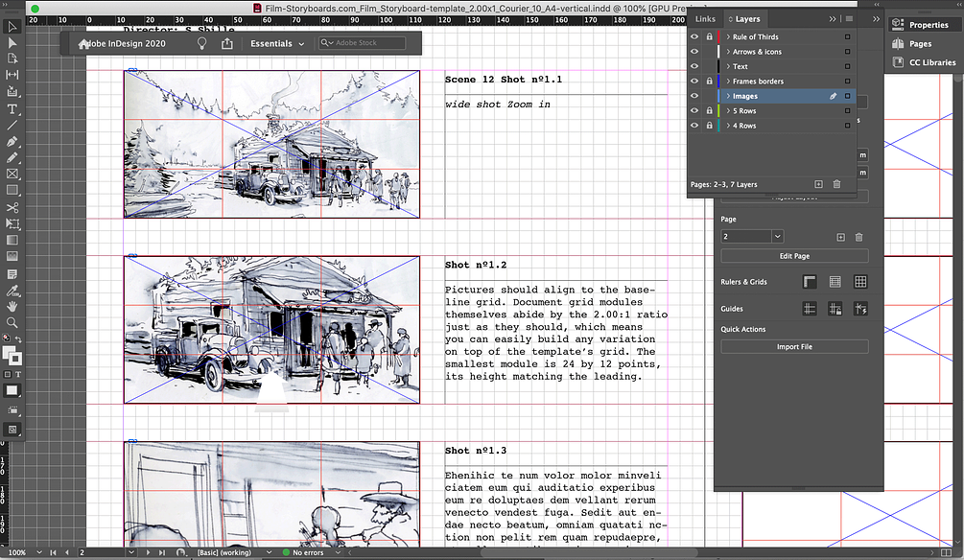Activate the Zoom tool
This screenshot has width=964, height=560.
pos(12,322)
